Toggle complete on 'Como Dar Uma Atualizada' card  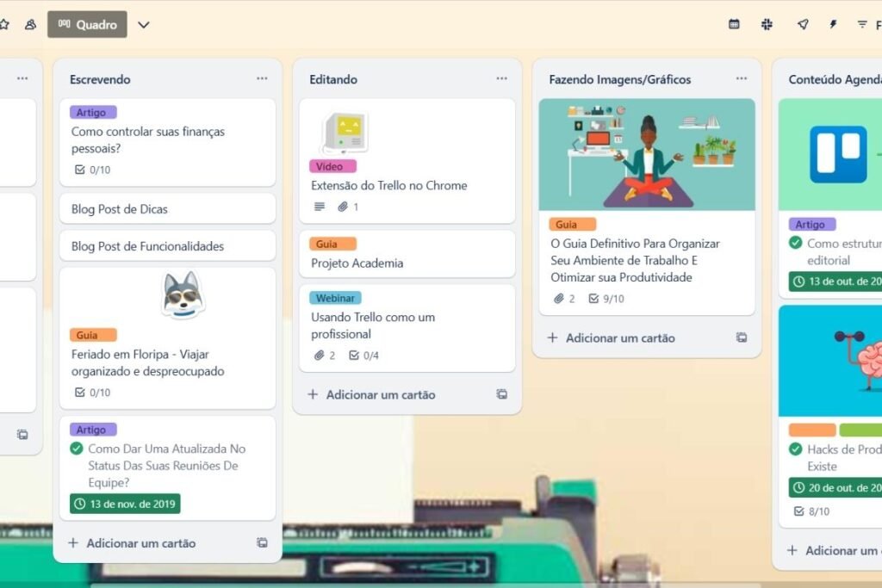pyautogui.click(x=77, y=449)
